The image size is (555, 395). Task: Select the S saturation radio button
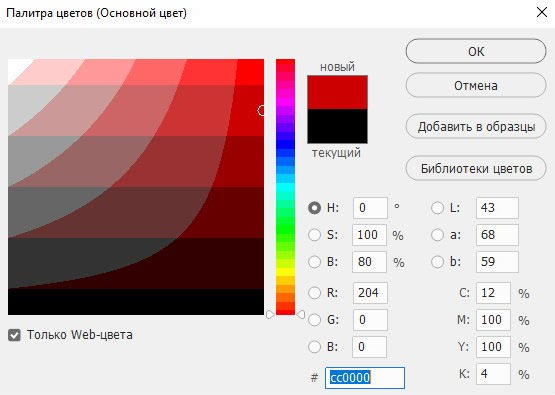(314, 235)
